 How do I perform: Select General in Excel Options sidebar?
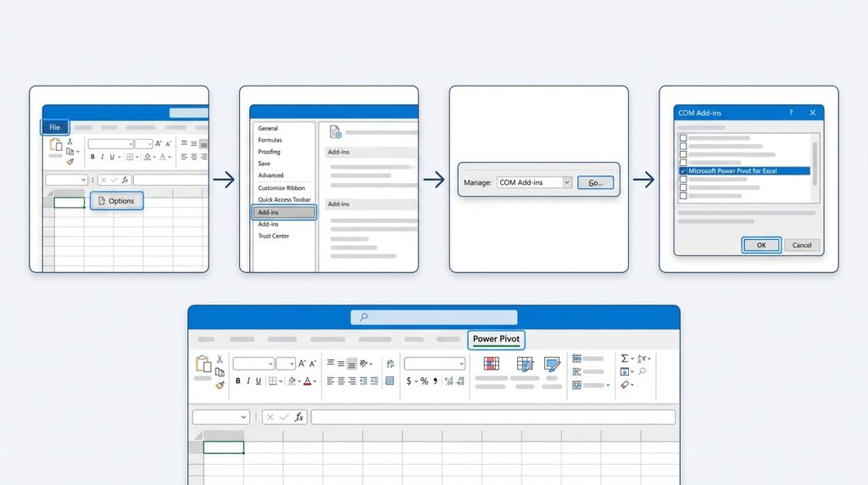pos(268,128)
